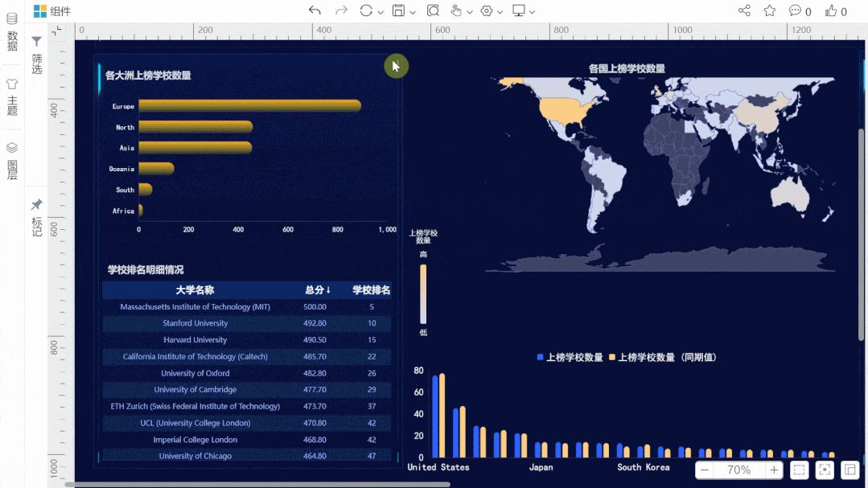
Task: Click the zoom in plus button
Action: click(x=774, y=470)
